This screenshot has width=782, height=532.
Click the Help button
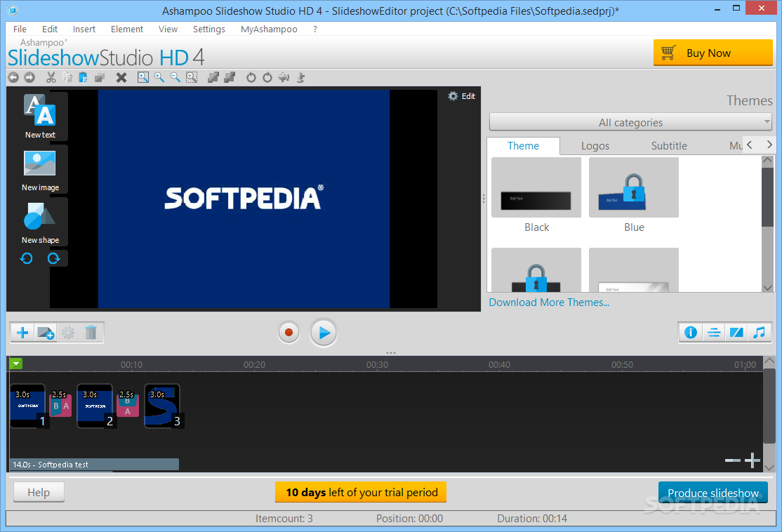[39, 492]
